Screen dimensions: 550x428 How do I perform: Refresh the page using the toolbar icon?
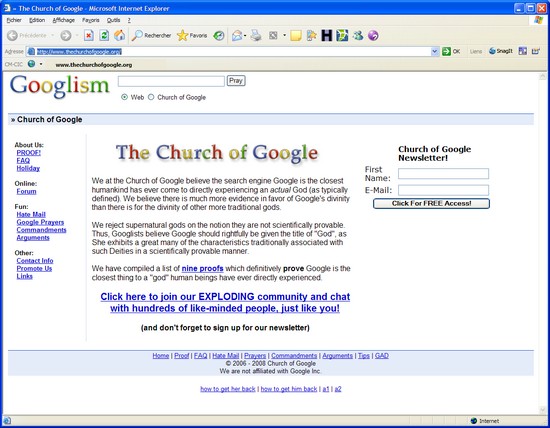click(104, 35)
